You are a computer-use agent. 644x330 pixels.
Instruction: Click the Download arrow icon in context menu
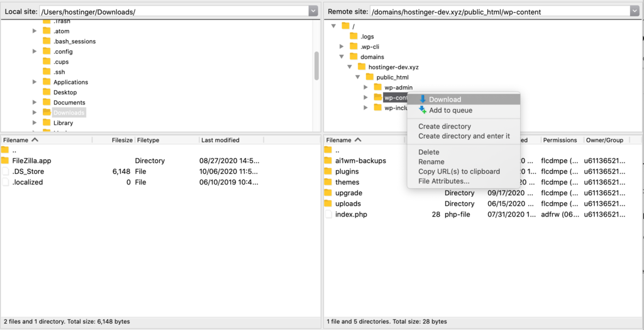423,100
